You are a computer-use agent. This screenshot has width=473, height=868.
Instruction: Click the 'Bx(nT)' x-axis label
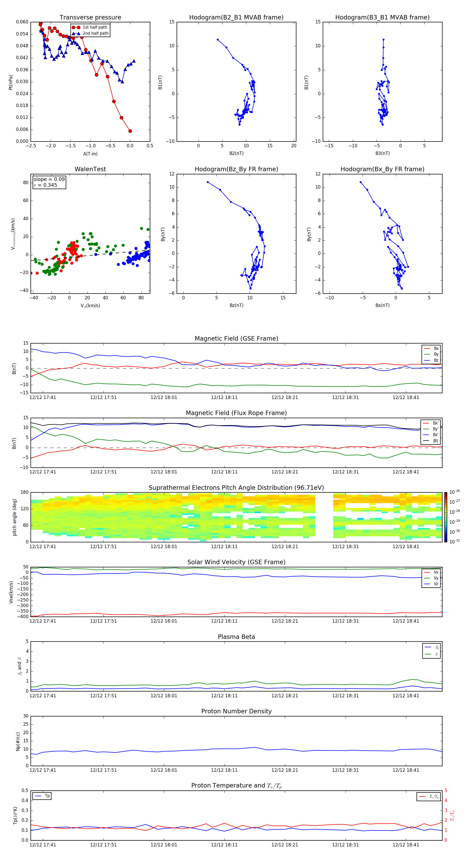pos(382,305)
